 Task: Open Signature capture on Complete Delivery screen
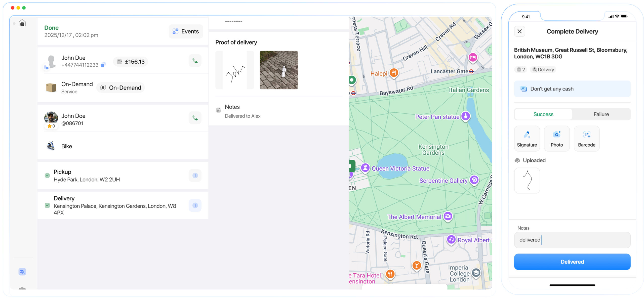pos(527,138)
